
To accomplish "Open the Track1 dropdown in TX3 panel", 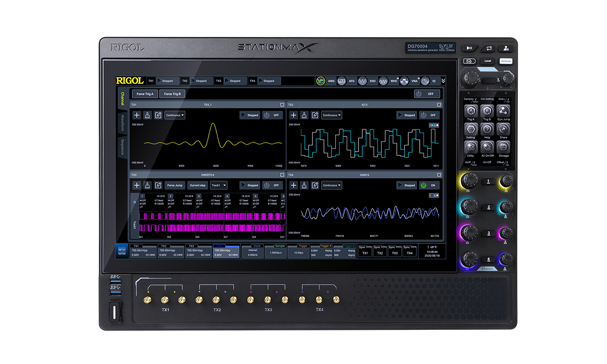I will point(218,185).
